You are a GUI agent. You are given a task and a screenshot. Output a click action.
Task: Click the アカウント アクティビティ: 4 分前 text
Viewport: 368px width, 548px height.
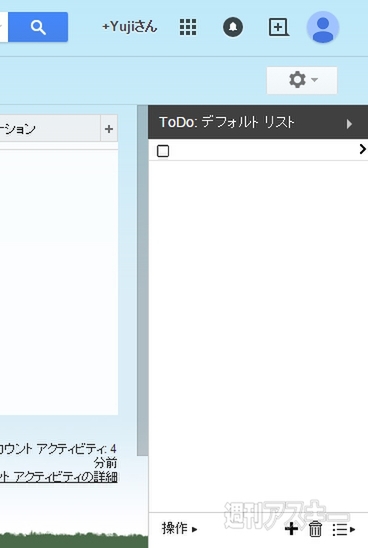click(x=58, y=455)
